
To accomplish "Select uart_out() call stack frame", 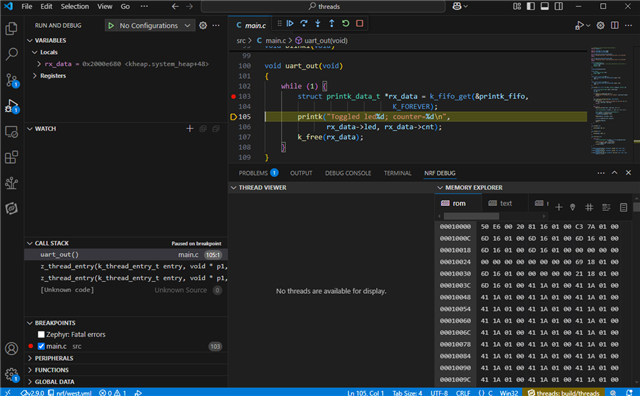I will (x=126, y=255).
